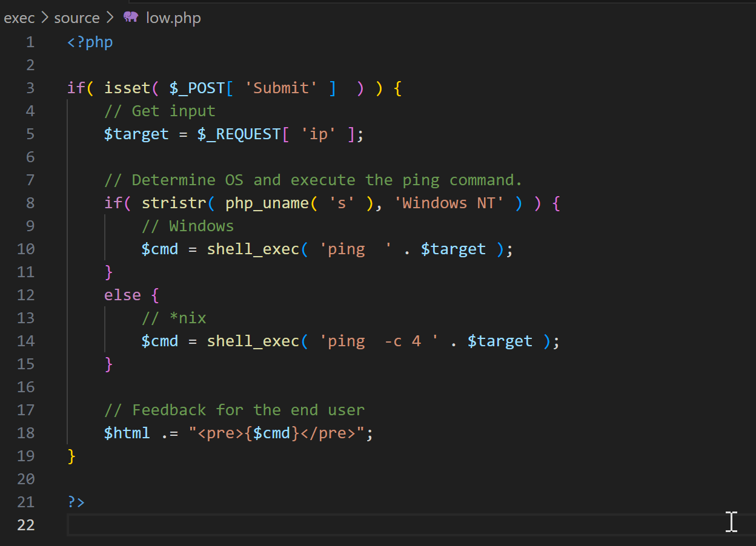Click '{$cmd}' inside the pre string
This screenshot has width=756, height=546.
(272, 433)
